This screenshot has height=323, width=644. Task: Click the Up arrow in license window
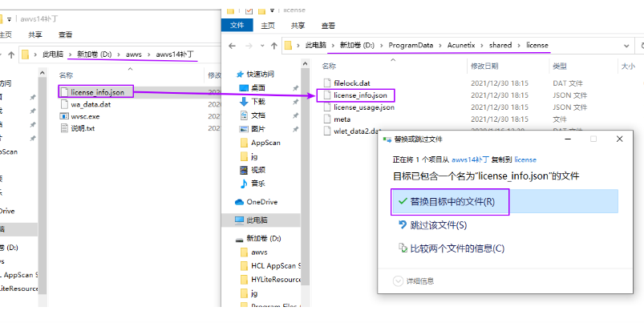point(274,46)
